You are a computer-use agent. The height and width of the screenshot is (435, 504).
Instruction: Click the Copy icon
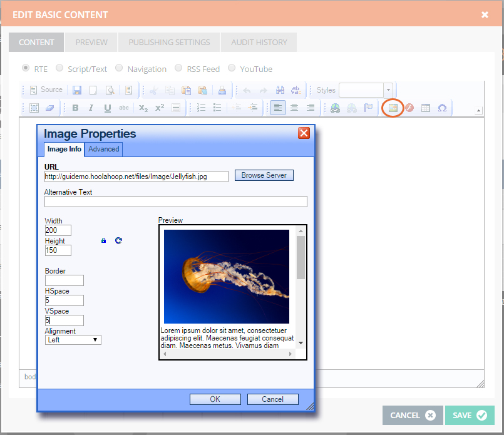[170, 90]
